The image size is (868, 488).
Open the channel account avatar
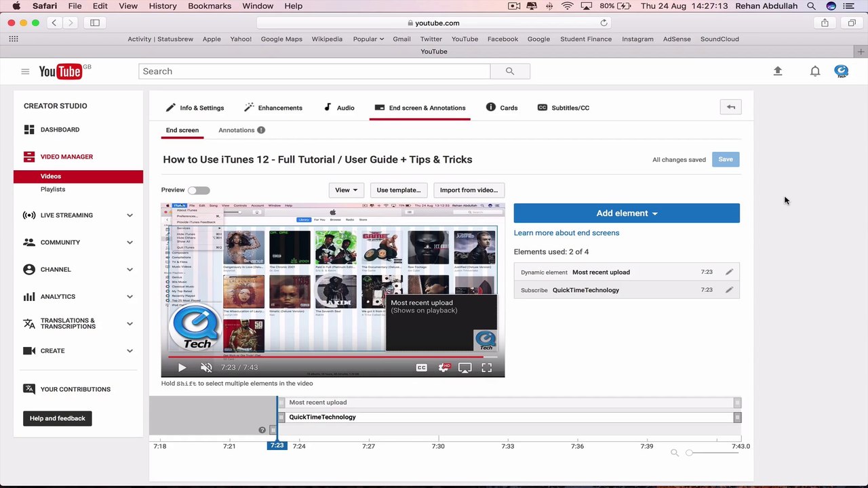pyautogui.click(x=842, y=71)
